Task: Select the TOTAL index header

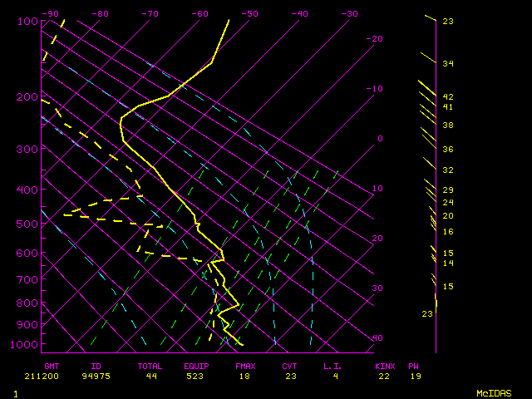Action: click(x=150, y=366)
